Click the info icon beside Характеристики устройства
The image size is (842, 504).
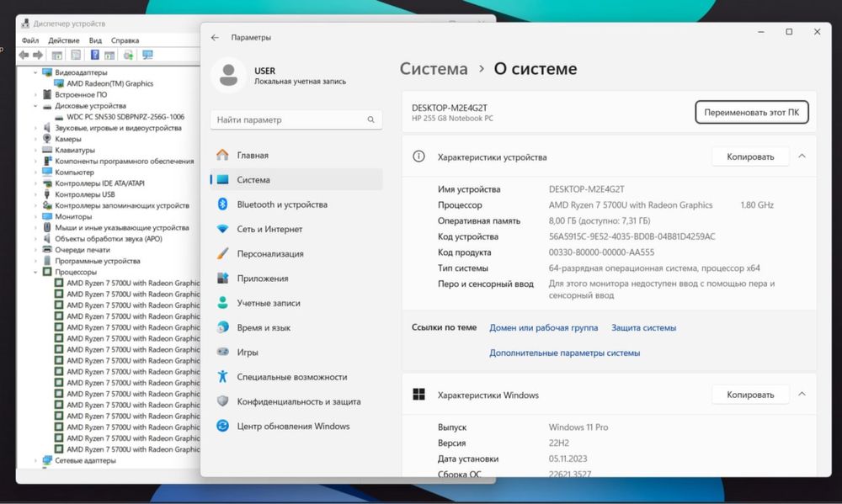point(418,157)
